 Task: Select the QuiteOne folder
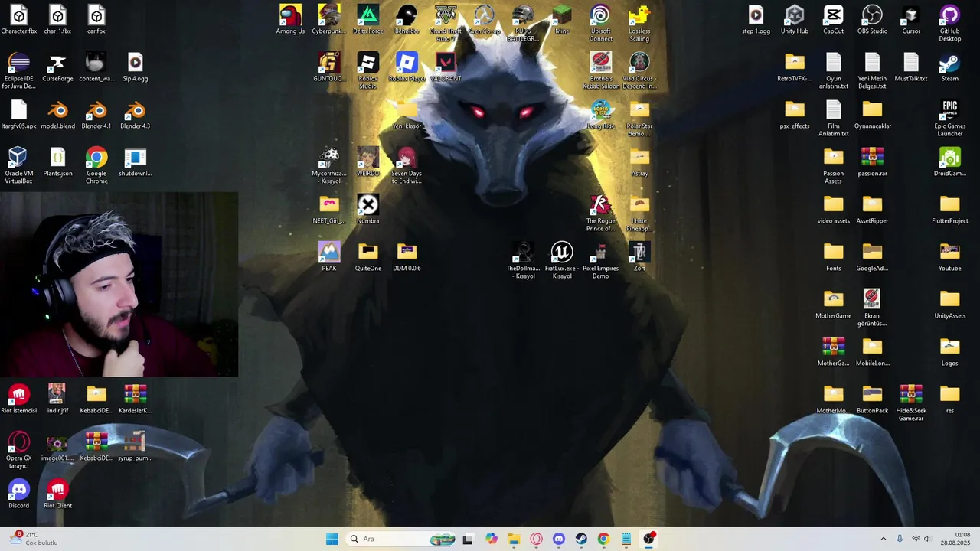(x=368, y=257)
